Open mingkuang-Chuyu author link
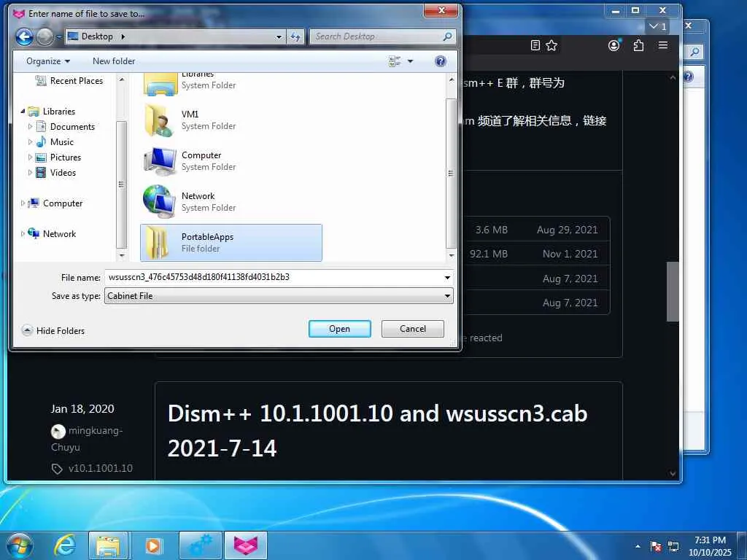 [x=87, y=438]
